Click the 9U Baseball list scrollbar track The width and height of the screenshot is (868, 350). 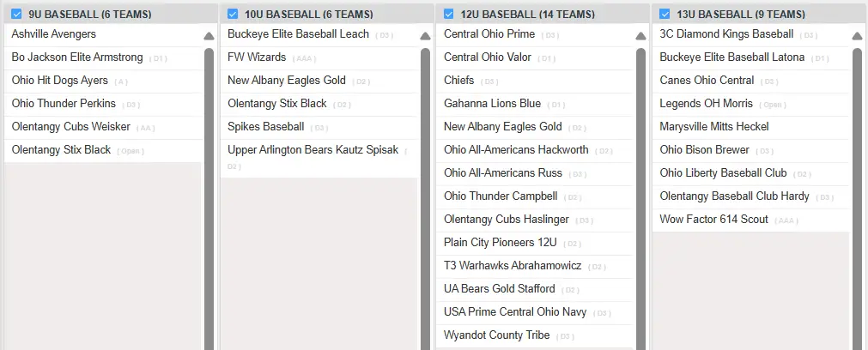tap(209, 197)
